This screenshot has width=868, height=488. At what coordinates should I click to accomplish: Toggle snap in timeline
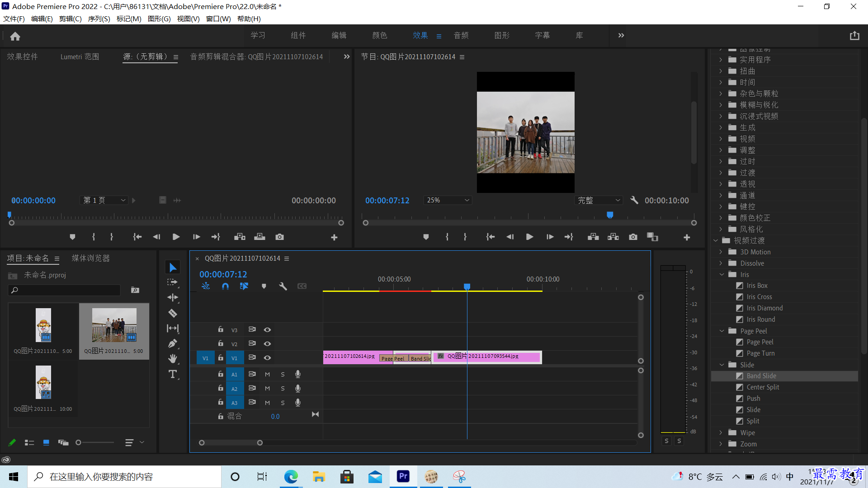225,286
